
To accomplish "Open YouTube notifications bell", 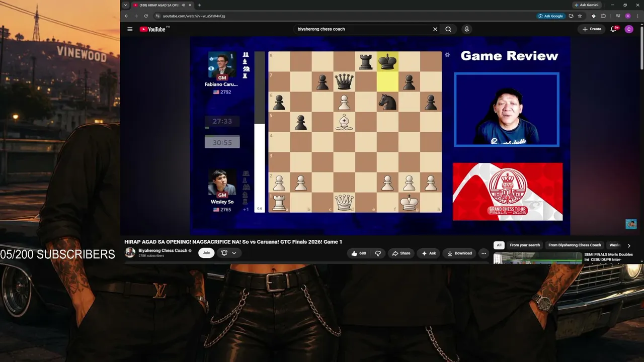I will pyautogui.click(x=614, y=29).
